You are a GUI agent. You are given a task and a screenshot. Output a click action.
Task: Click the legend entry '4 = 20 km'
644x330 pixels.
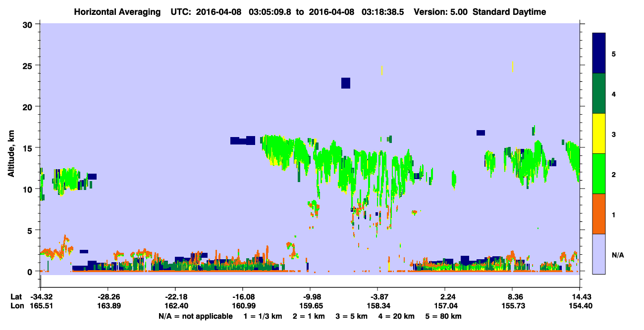pos(396,316)
